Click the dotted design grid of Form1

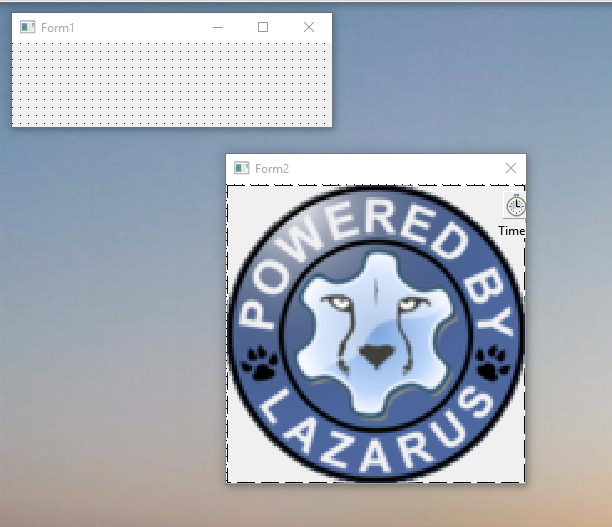tap(172, 84)
